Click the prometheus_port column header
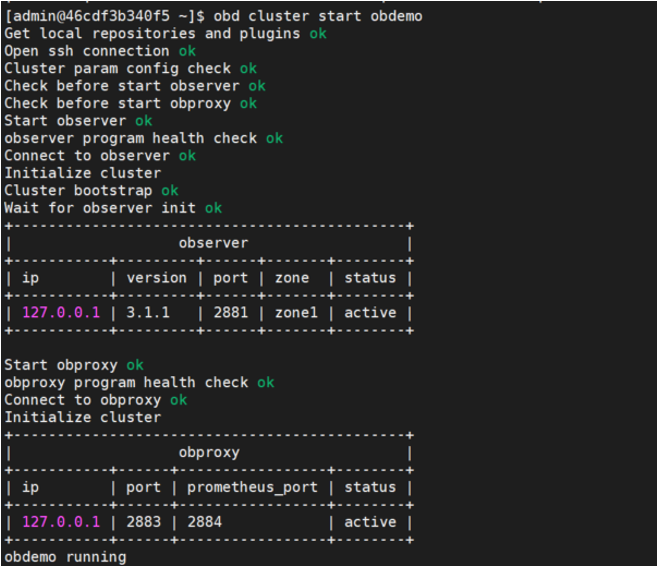The image size is (657, 567). [252, 487]
